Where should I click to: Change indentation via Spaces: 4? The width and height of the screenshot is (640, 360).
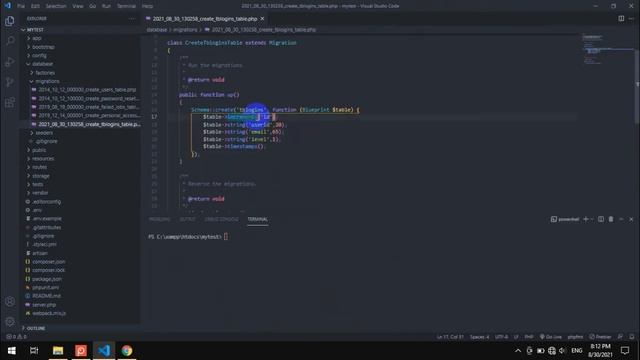[x=479, y=337]
